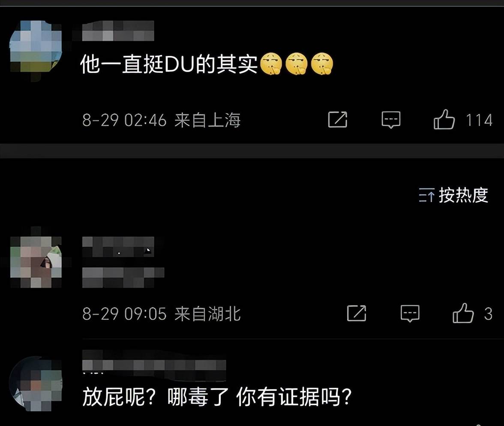Tap the timestamp 8-29 09:05 来自湖北
This screenshot has width=504, height=426.
[161, 314]
